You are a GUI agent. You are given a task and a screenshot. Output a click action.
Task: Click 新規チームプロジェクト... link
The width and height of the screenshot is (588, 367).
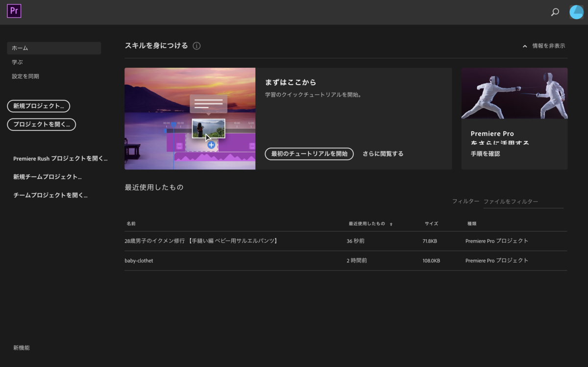click(48, 177)
